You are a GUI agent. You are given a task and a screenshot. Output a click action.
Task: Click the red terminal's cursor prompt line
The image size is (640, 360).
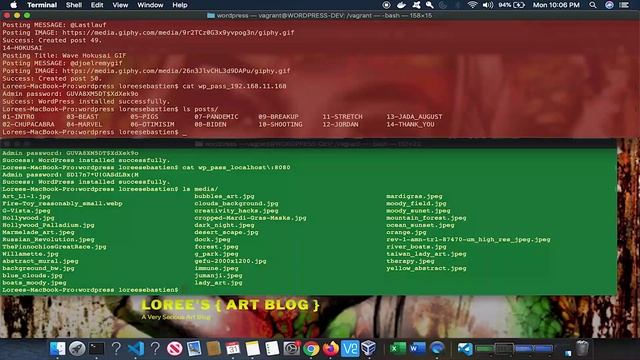click(x=94, y=132)
